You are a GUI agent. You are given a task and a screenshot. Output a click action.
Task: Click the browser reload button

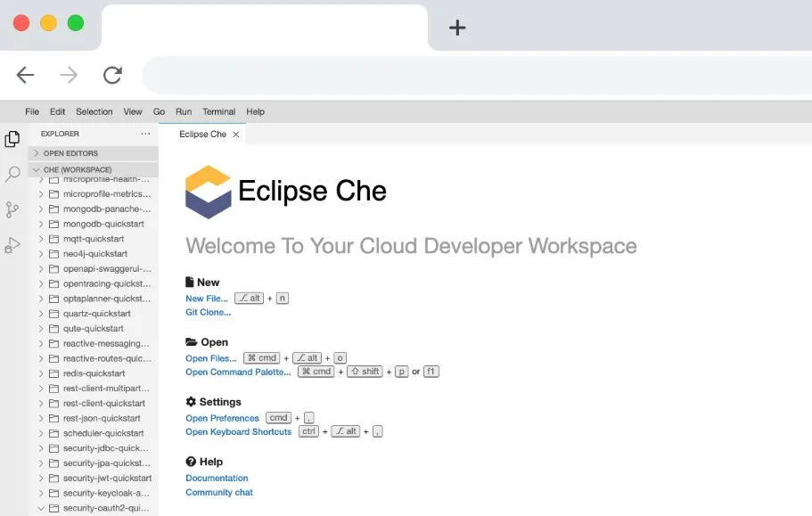click(x=112, y=76)
